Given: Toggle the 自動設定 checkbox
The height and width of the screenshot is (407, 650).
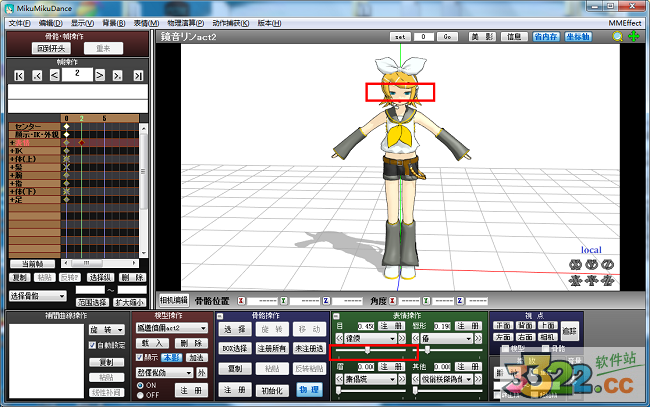Looking at the screenshot, I should [93, 344].
